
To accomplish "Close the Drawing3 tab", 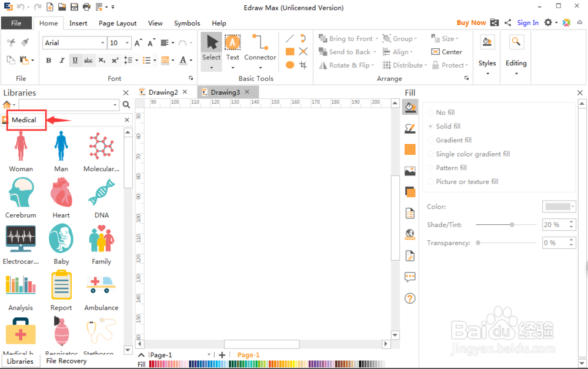I will [x=247, y=92].
